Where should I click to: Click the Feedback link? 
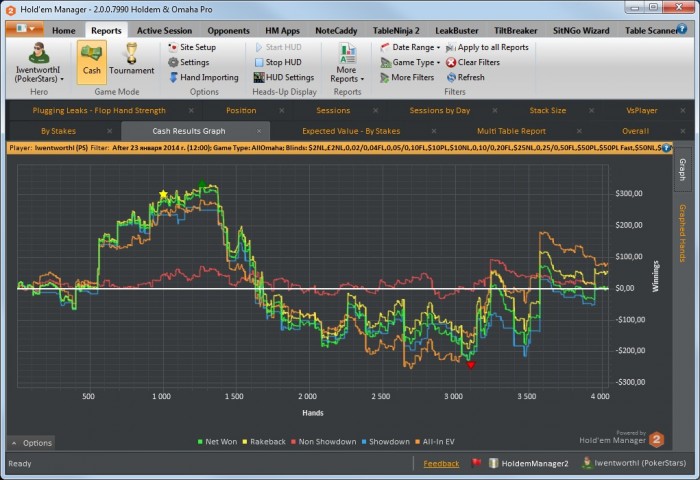tap(441, 464)
